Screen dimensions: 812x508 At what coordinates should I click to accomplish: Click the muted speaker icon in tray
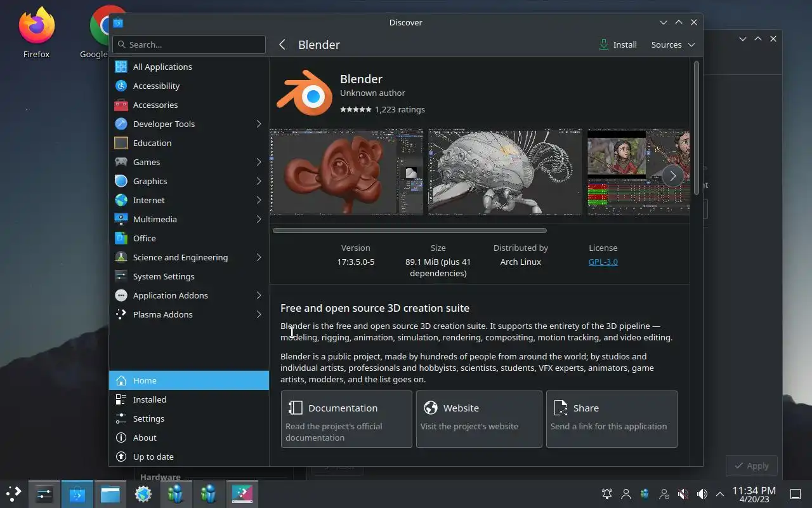[x=683, y=493]
